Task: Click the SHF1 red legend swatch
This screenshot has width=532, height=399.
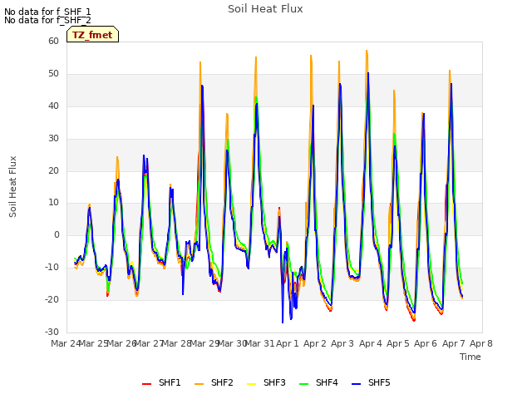Action: tap(146, 384)
